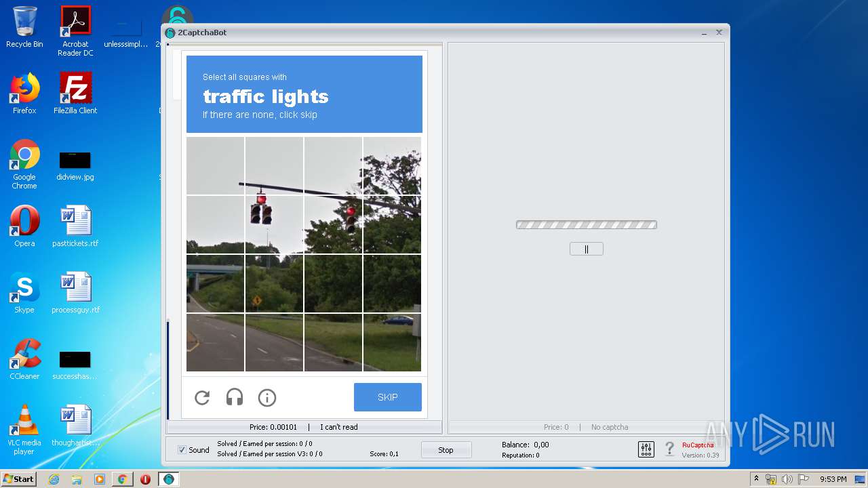Select the didview.jpg desktop file
This screenshot has height=488, width=868.
[75, 165]
